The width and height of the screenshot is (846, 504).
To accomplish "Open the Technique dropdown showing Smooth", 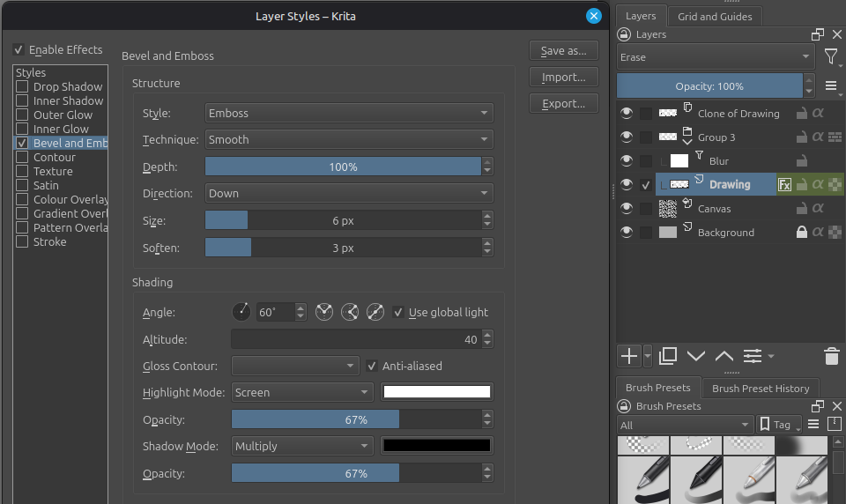I will tap(349, 139).
